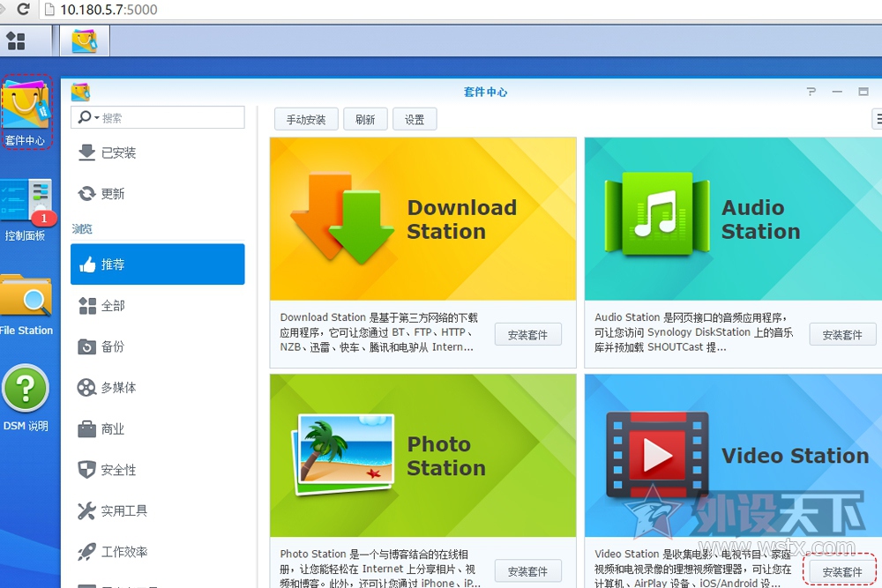This screenshot has width=882, height=588.
Task: Click the film play icon of Video Station
Action: (x=657, y=454)
